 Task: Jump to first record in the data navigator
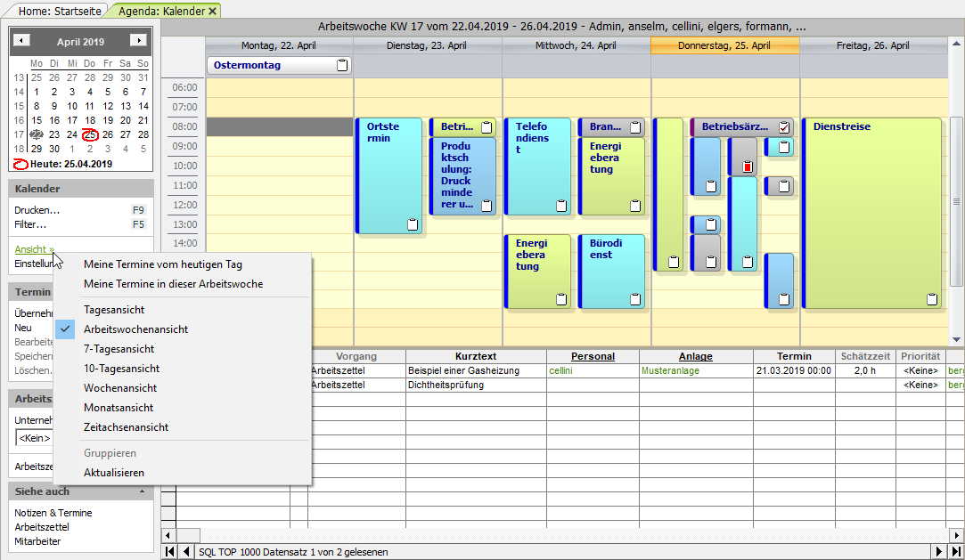pos(169,552)
